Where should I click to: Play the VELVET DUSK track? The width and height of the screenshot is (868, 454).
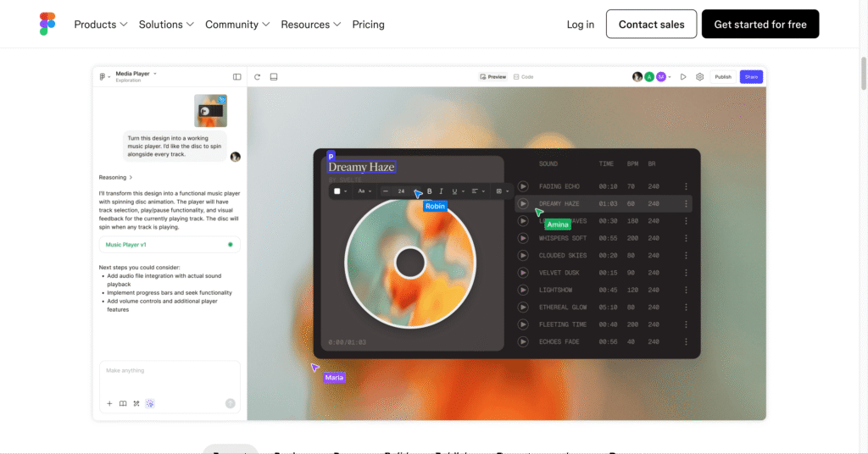[x=523, y=273]
